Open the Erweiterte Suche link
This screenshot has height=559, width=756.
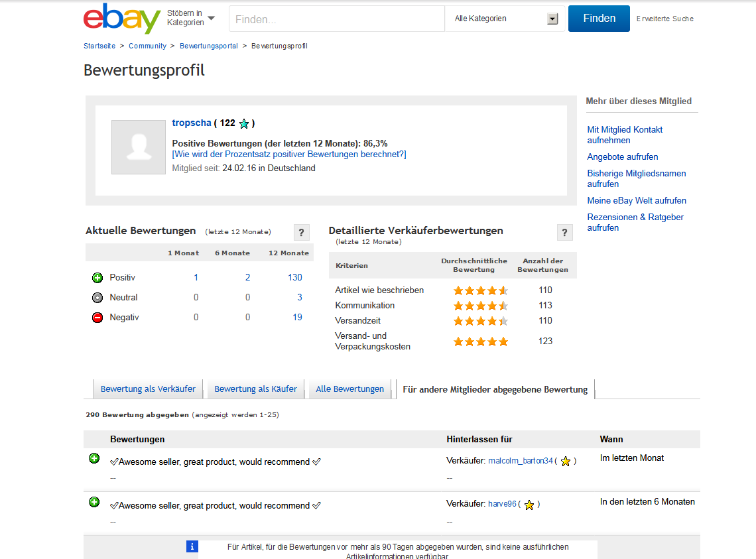click(x=665, y=19)
